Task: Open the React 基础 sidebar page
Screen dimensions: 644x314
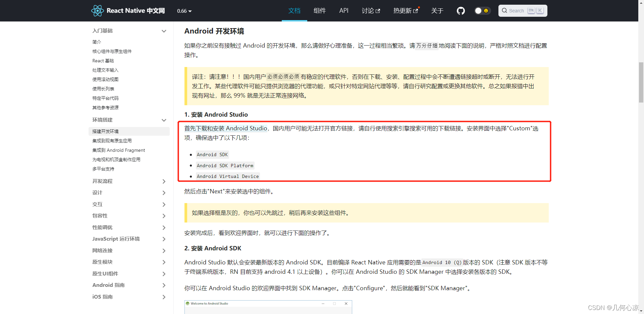Action: [103, 61]
